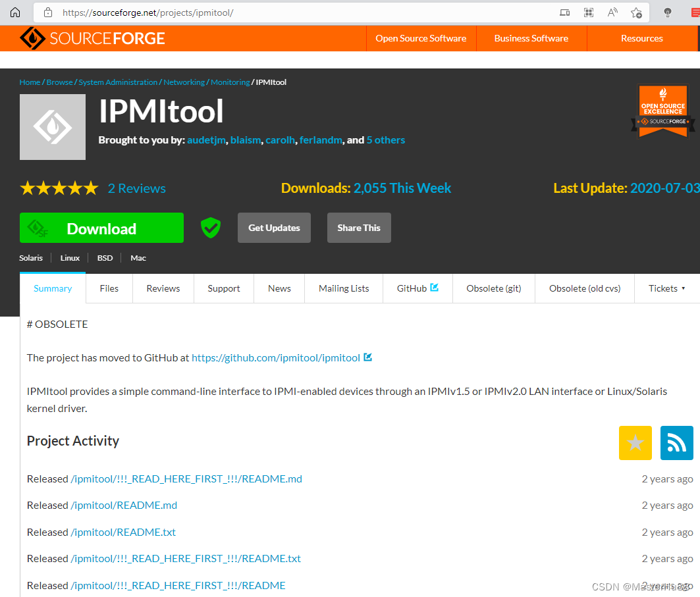Open audetjm profile link
Image resolution: width=700 pixels, height=597 pixels.
(x=206, y=140)
